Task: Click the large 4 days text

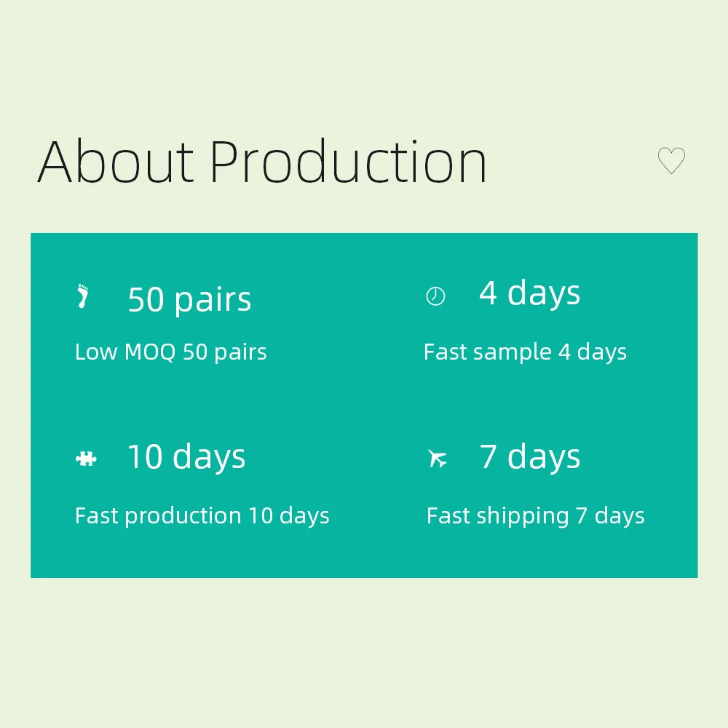Action: click(529, 293)
